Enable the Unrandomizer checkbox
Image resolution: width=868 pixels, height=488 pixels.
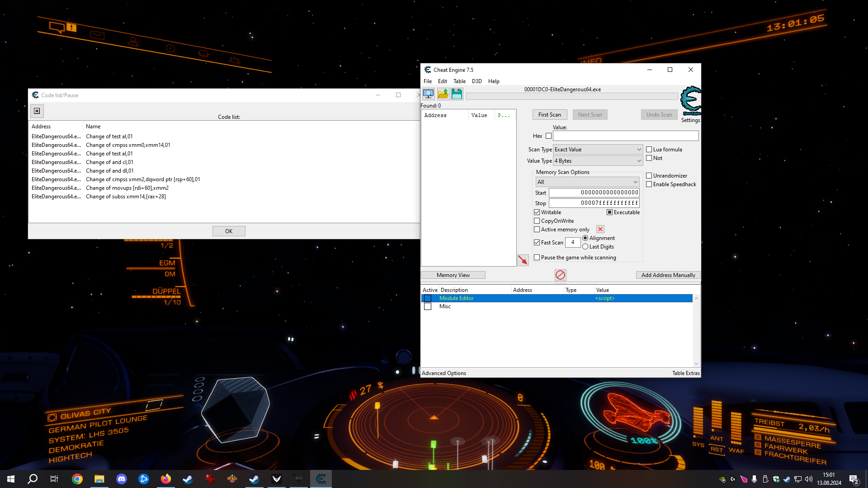(649, 176)
